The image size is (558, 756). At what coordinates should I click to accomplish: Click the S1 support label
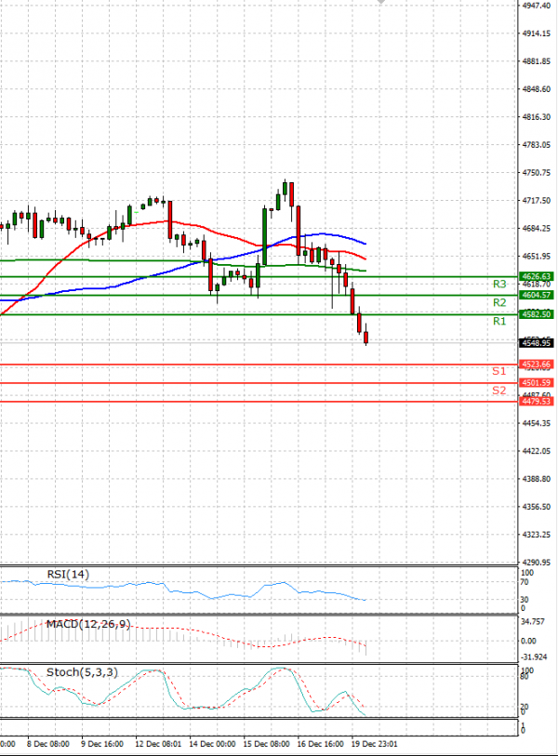pos(499,371)
